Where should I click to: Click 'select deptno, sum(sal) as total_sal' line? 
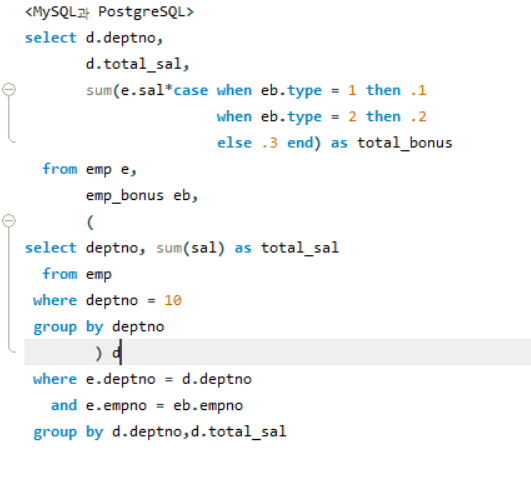182,248
